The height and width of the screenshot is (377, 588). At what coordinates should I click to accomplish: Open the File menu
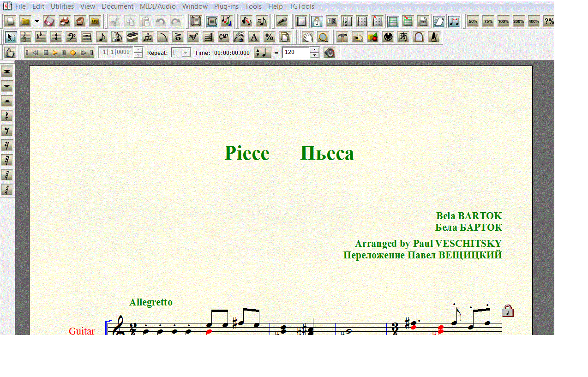(20, 6)
